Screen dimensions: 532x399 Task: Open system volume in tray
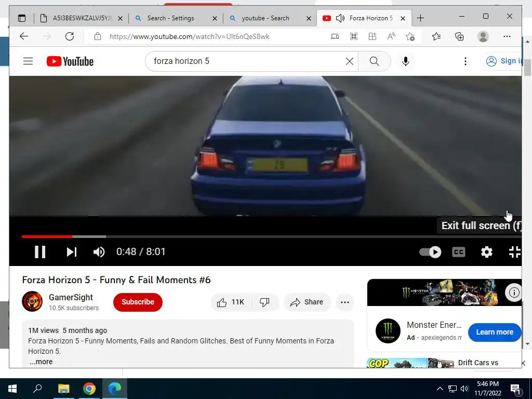pos(464,389)
